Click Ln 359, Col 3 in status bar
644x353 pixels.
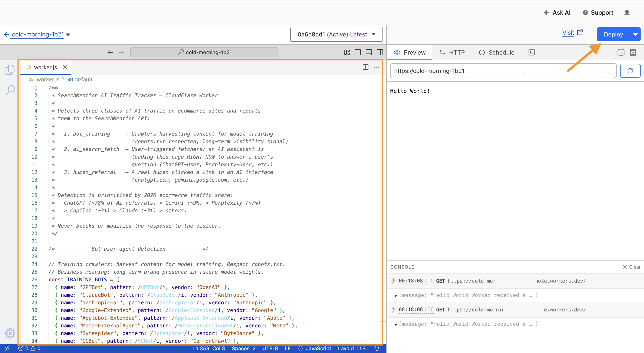point(208,348)
